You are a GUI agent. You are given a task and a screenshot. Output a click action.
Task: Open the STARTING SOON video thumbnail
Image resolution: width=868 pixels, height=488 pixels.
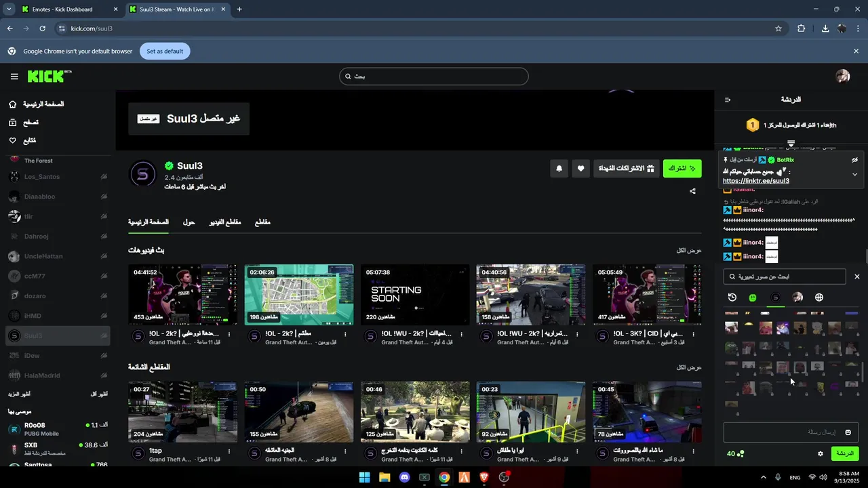click(x=415, y=295)
